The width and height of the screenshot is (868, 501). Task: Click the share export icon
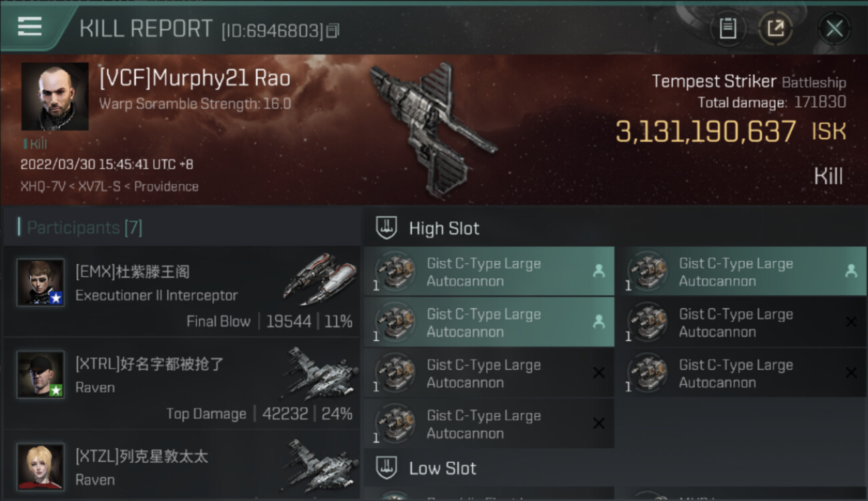pos(776,29)
